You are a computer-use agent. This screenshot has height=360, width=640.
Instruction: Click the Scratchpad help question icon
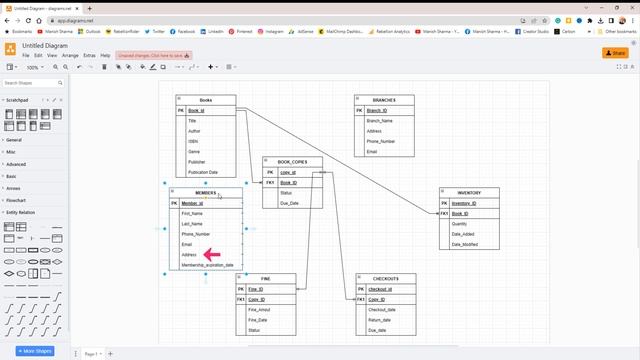(42, 100)
